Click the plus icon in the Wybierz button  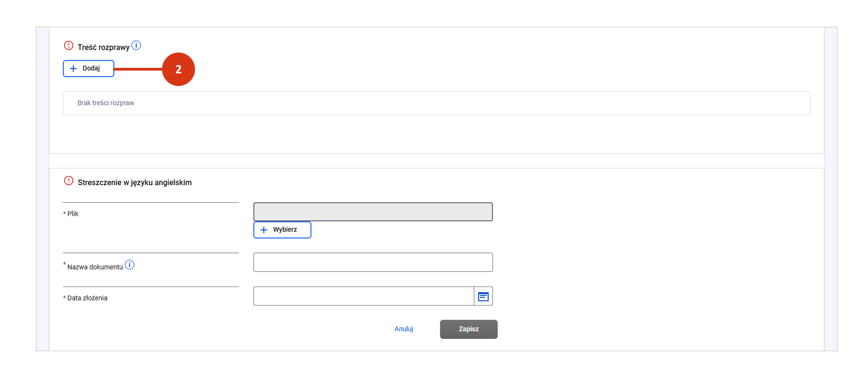[264, 230]
